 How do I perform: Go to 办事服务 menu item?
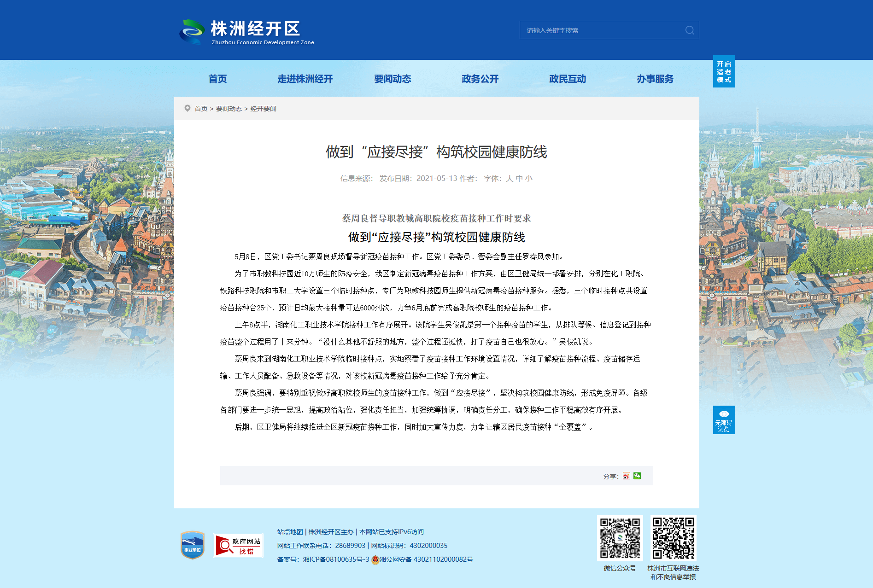[x=655, y=79]
